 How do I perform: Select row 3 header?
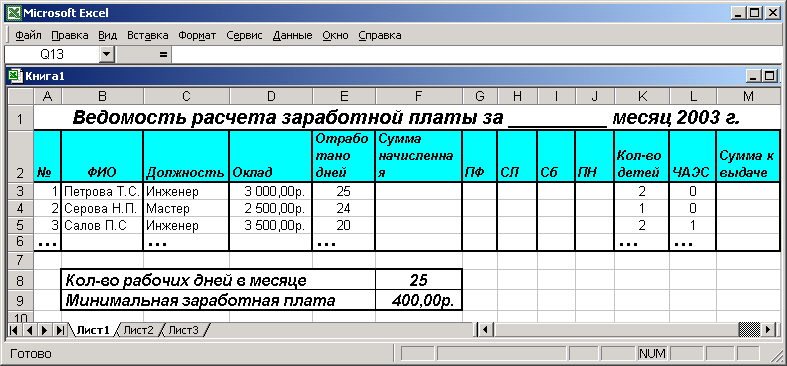[x=21, y=191]
